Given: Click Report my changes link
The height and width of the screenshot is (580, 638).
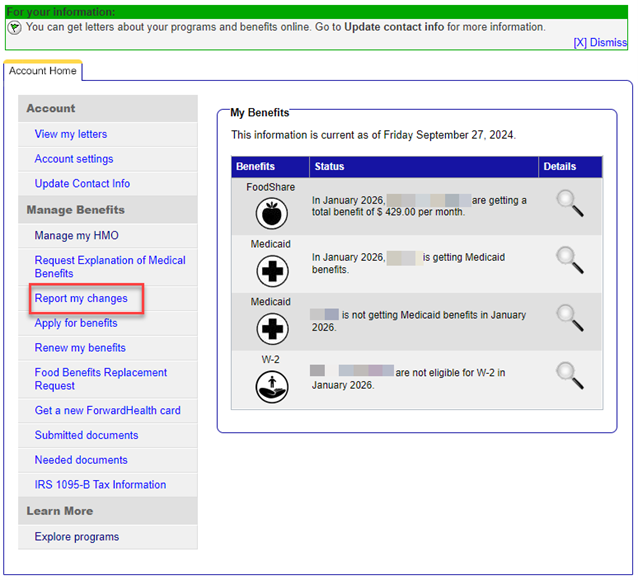Looking at the screenshot, I should (x=81, y=299).
